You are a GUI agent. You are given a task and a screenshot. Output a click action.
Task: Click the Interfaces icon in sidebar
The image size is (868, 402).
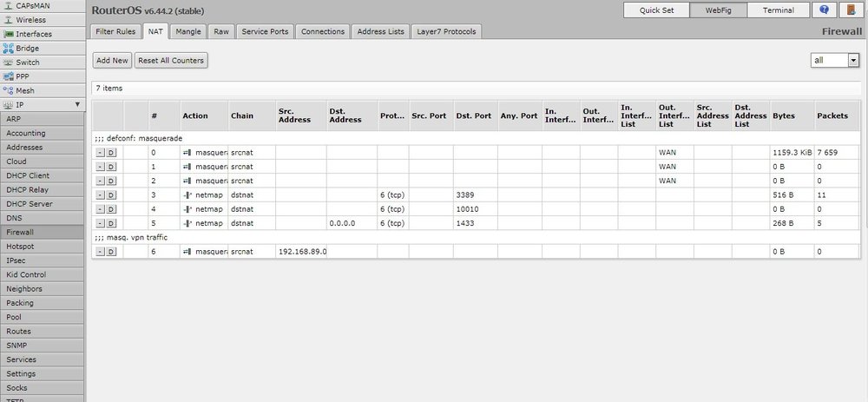click(x=8, y=34)
